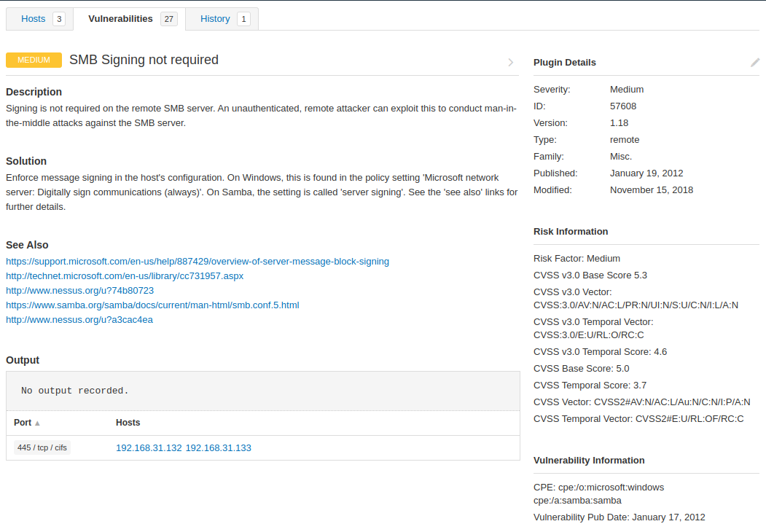
Task: Click the SMB Signing not required title
Action: (144, 60)
